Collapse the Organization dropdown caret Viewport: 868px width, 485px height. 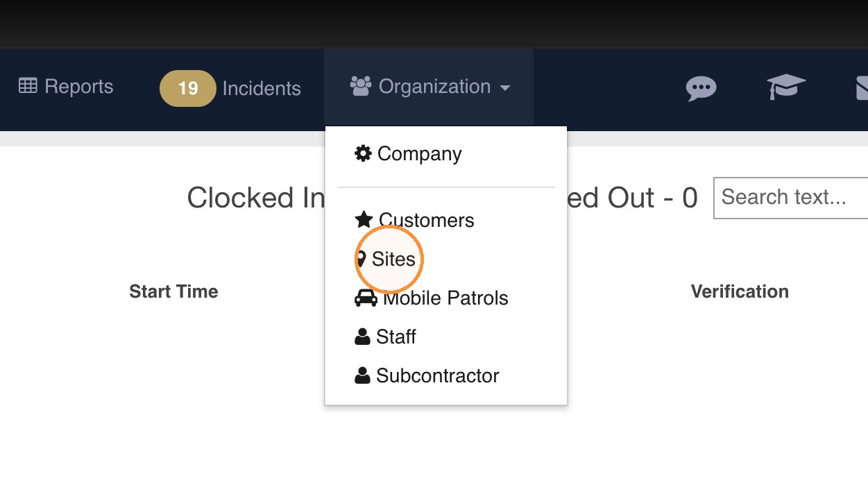pyautogui.click(x=505, y=88)
